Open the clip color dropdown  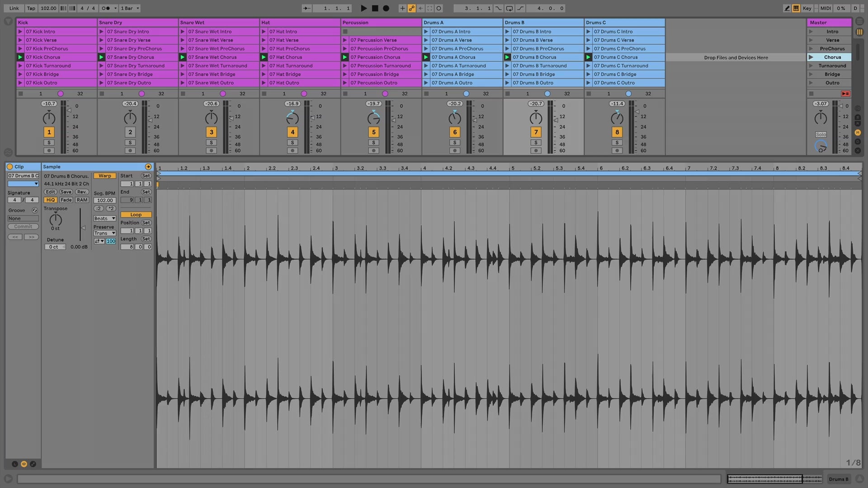pos(23,184)
